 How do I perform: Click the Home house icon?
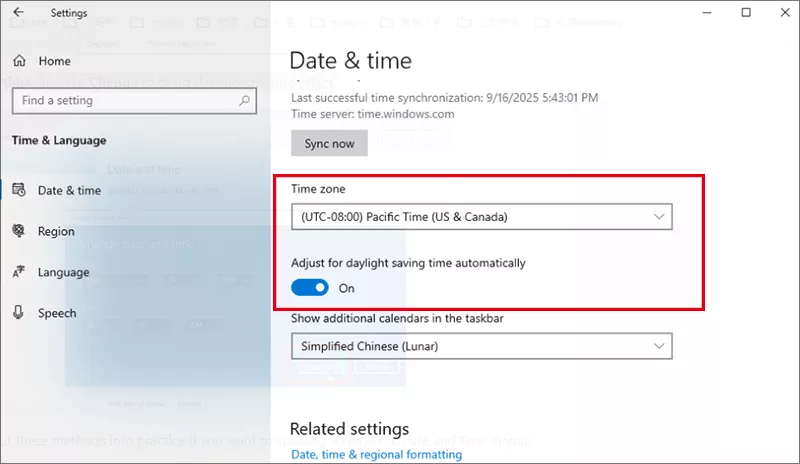click(x=19, y=61)
